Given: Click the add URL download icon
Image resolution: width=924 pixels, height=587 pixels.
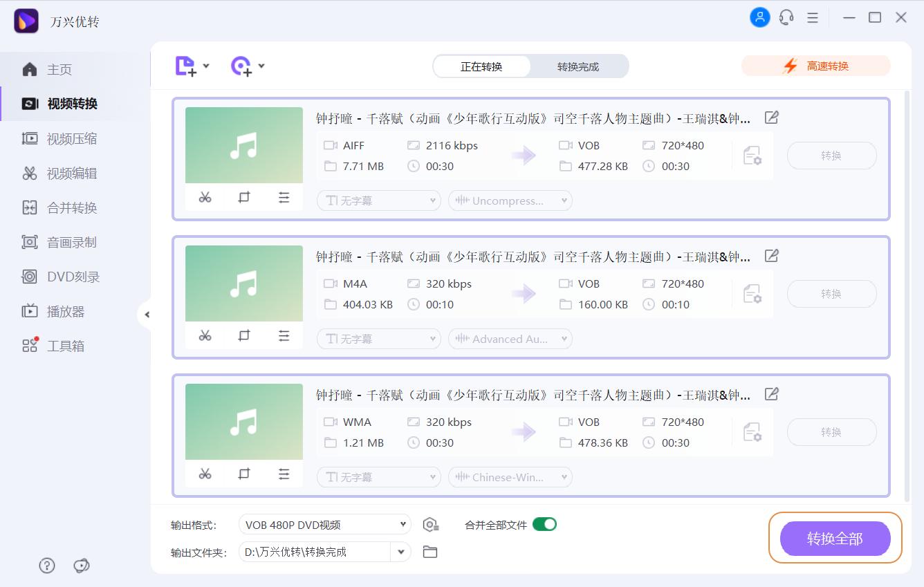Looking at the screenshot, I should [x=242, y=65].
